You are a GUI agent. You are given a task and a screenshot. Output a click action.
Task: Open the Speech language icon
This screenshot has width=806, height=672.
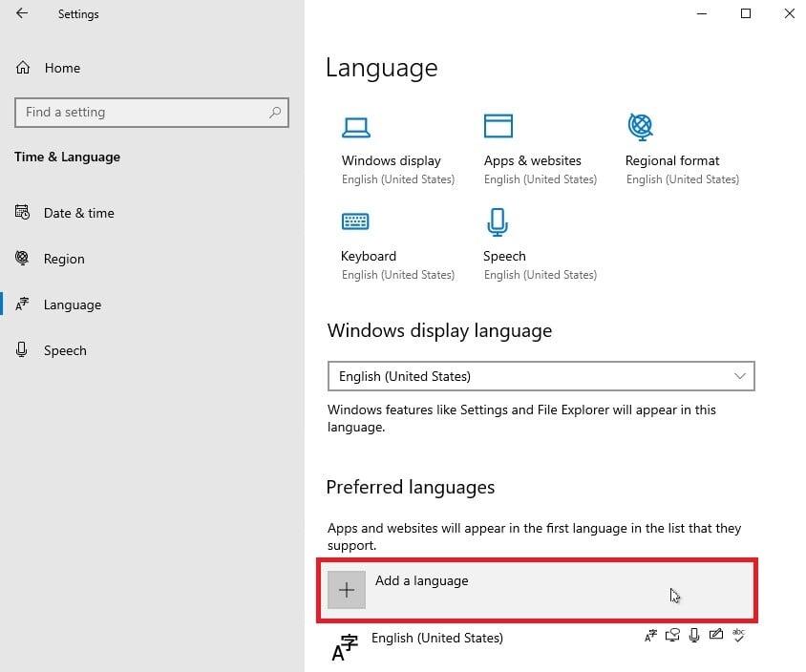click(498, 220)
